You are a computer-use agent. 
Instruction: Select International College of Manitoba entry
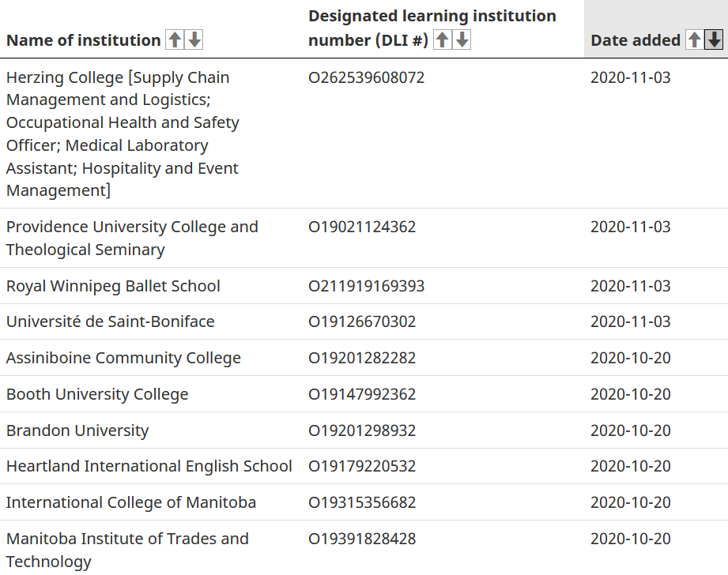(x=131, y=502)
